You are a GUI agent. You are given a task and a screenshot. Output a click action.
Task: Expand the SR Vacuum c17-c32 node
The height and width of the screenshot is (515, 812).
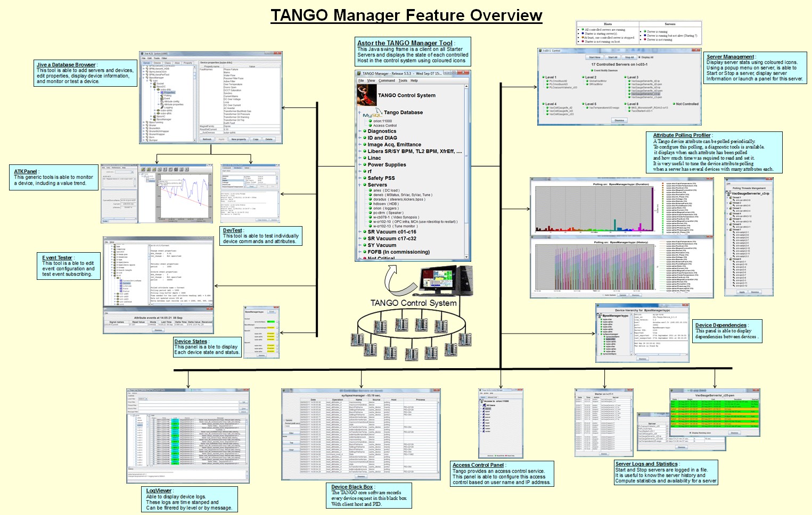click(x=360, y=239)
